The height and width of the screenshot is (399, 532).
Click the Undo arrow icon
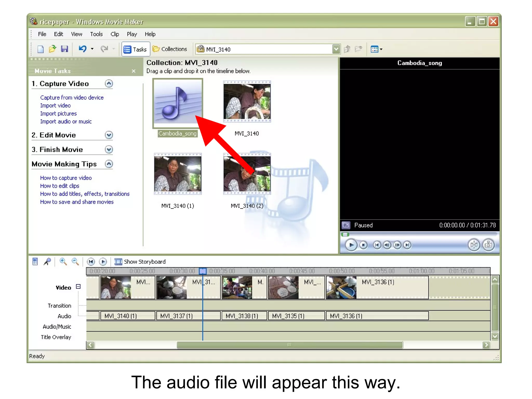pos(83,49)
